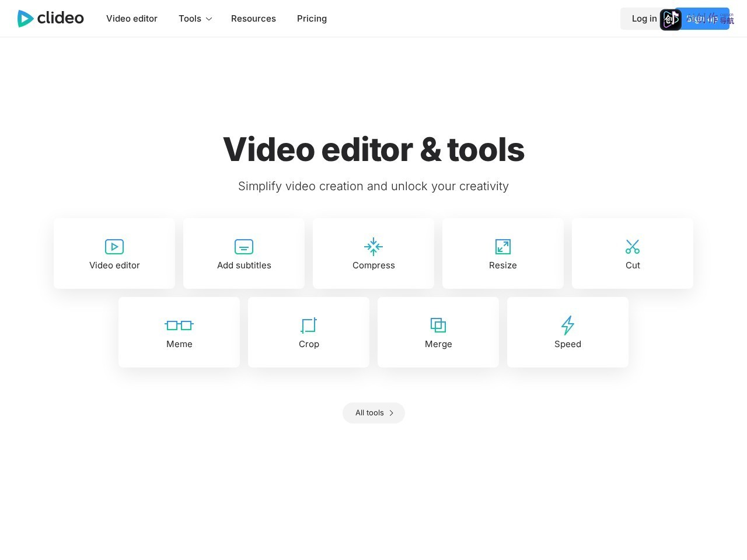747x560 pixels.
Task: Choose the Speed lightning bolt icon
Action: point(568,325)
